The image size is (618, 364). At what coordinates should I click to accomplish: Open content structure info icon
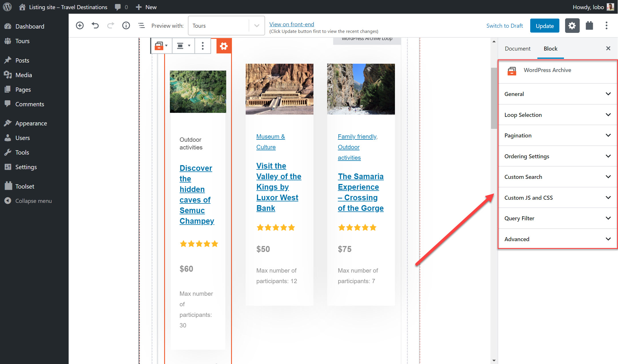[126, 25]
